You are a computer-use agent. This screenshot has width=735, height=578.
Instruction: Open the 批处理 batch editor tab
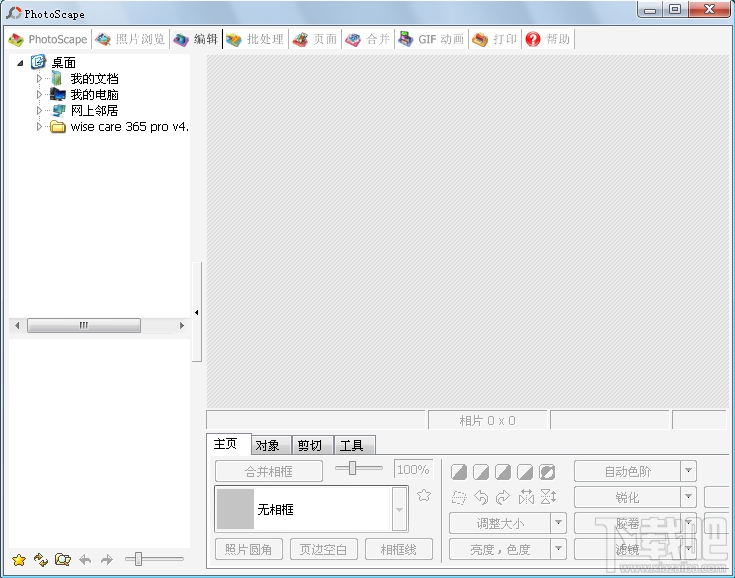click(x=255, y=39)
